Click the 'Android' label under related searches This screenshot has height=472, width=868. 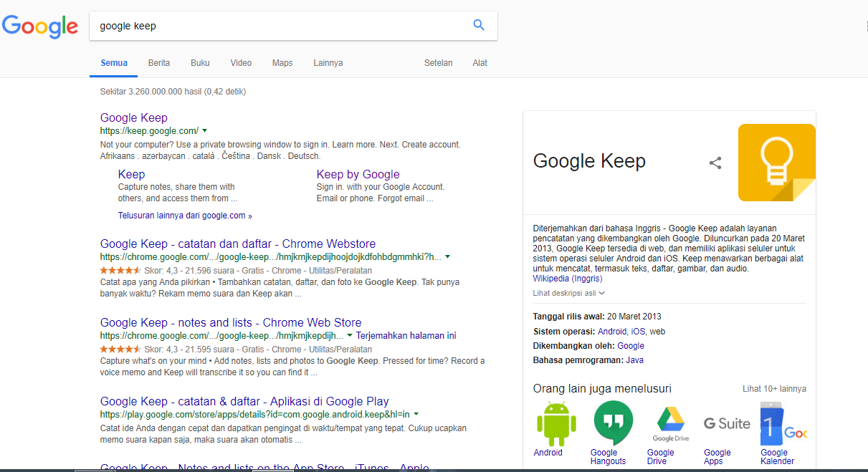(548, 453)
